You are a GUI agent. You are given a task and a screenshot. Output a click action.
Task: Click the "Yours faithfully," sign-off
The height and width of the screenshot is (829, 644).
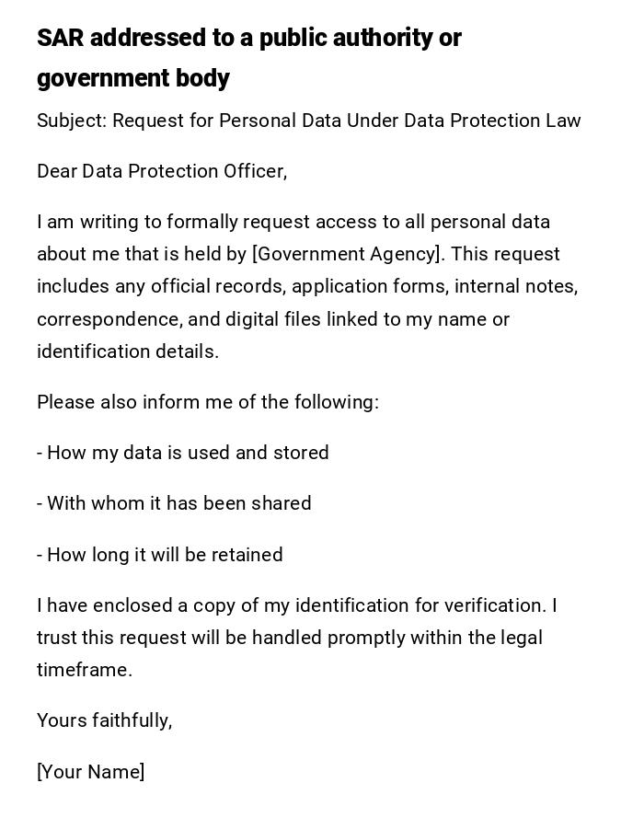point(105,720)
